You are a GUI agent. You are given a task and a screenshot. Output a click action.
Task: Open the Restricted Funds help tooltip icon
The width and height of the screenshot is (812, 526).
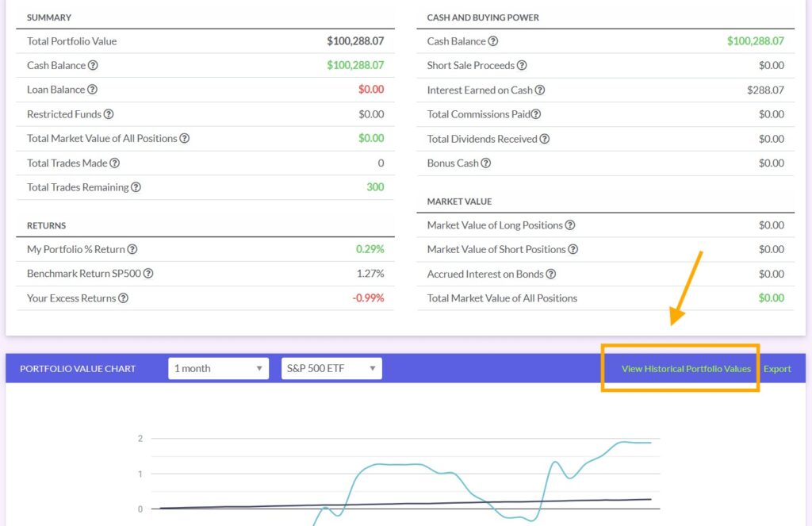(109, 114)
